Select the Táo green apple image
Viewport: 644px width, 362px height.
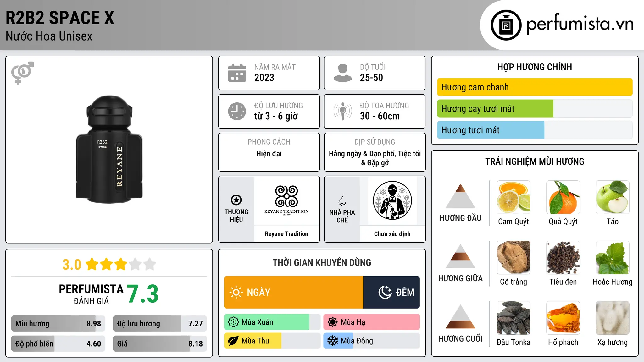[613, 197]
